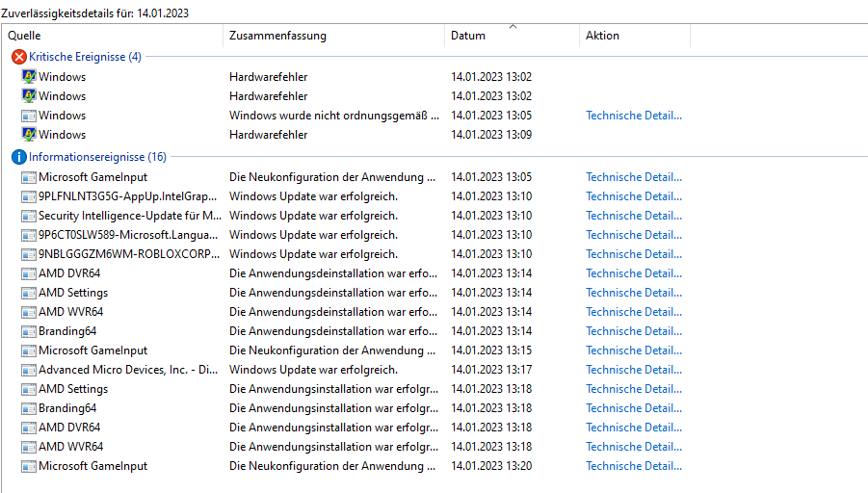
Task: Open technical details for improper Windows shutdown
Action: tap(634, 116)
